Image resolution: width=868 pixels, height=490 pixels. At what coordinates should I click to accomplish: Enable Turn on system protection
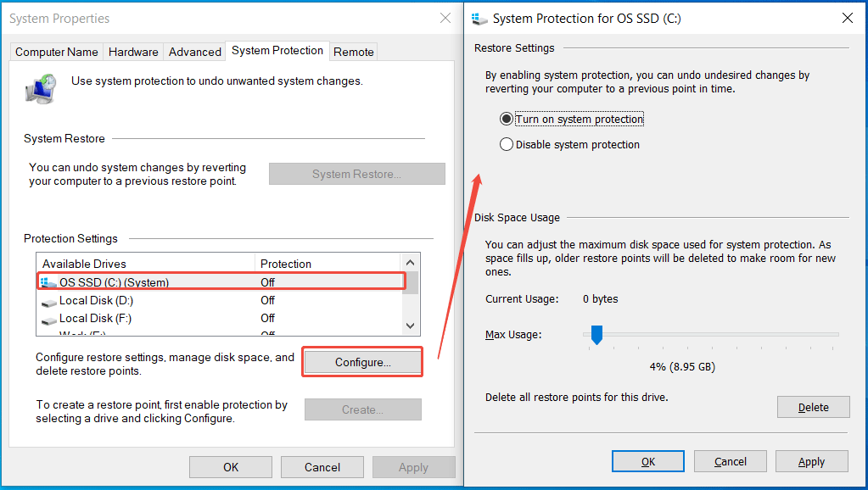pos(506,119)
